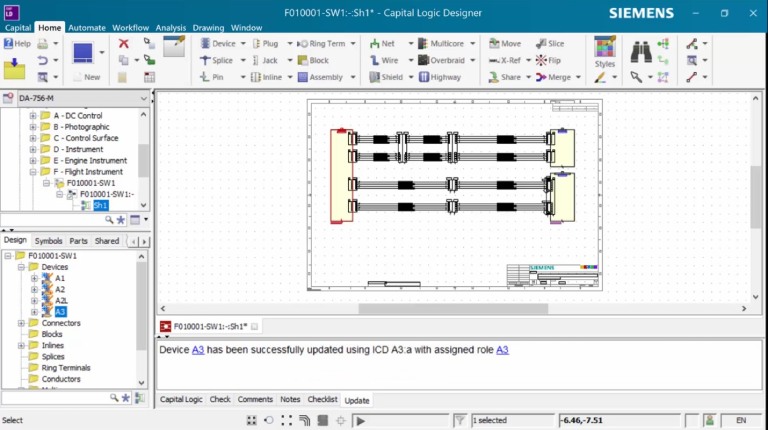
Task: Switch to the Checklist tab
Action: click(322, 400)
